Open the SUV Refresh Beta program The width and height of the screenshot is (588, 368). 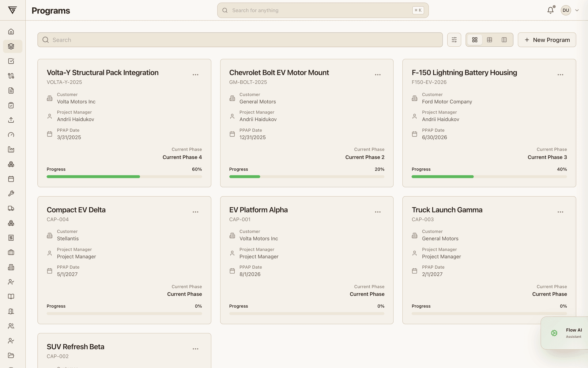[75, 347]
